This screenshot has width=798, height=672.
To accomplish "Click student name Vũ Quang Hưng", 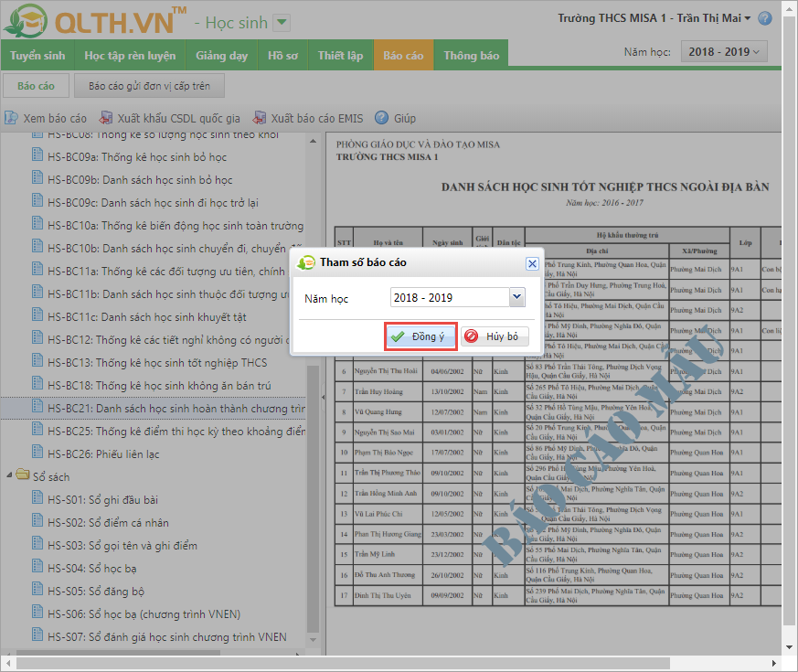I will point(378,411).
